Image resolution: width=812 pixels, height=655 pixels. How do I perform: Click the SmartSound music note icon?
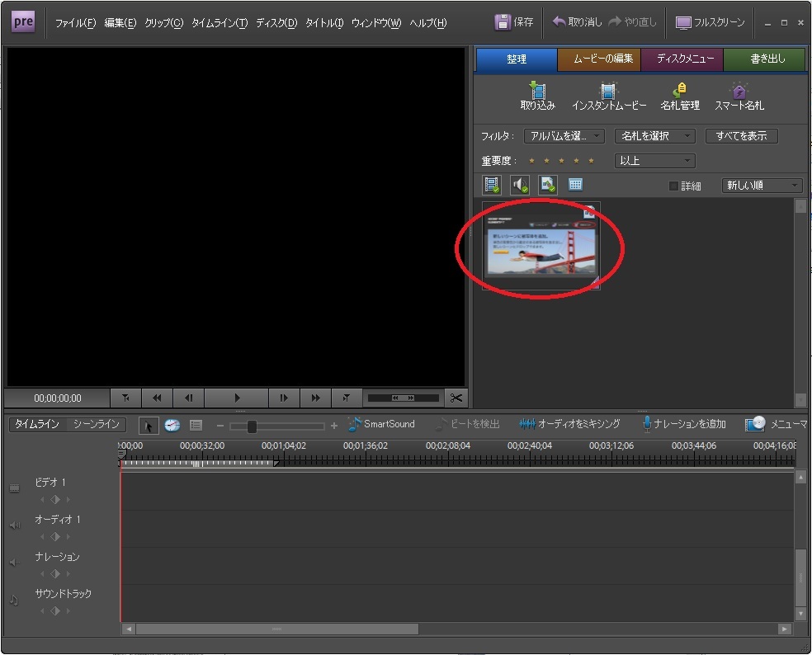coord(355,424)
